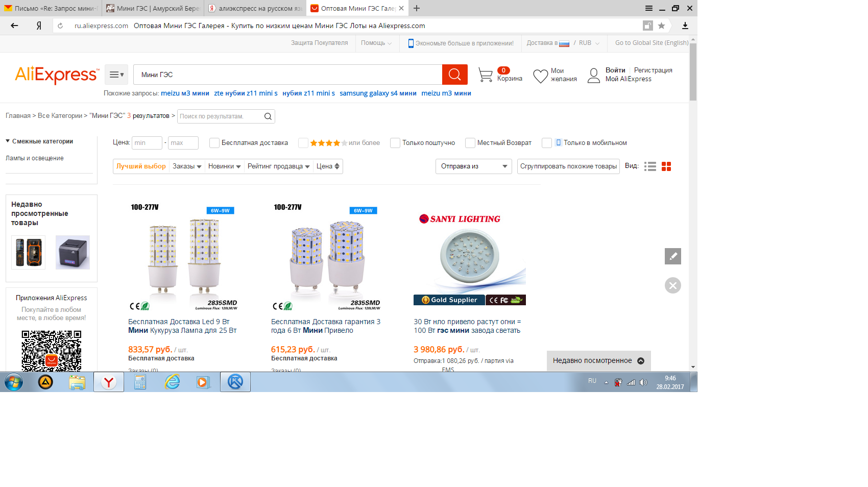Dismiss the floating gray X button

[x=673, y=285]
